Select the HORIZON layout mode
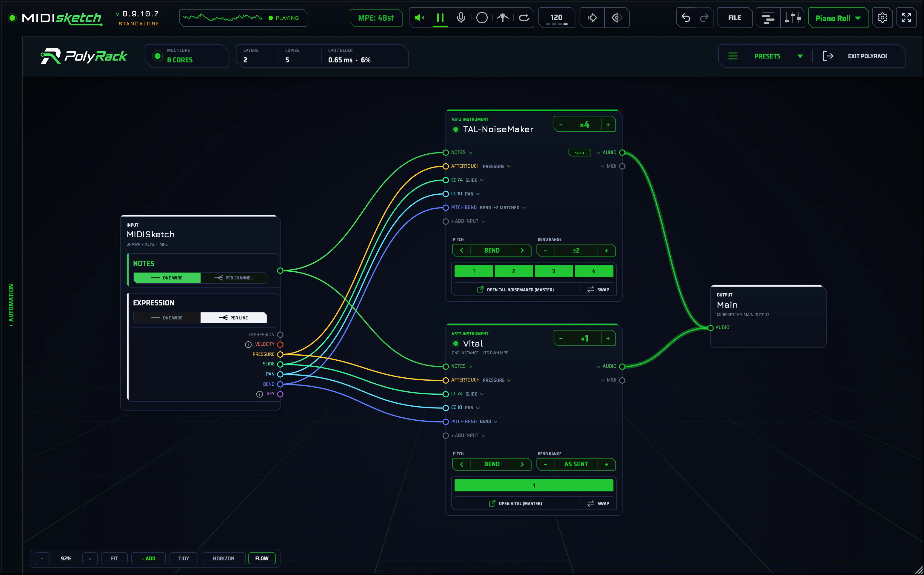The width and height of the screenshot is (924, 575). [x=224, y=558]
